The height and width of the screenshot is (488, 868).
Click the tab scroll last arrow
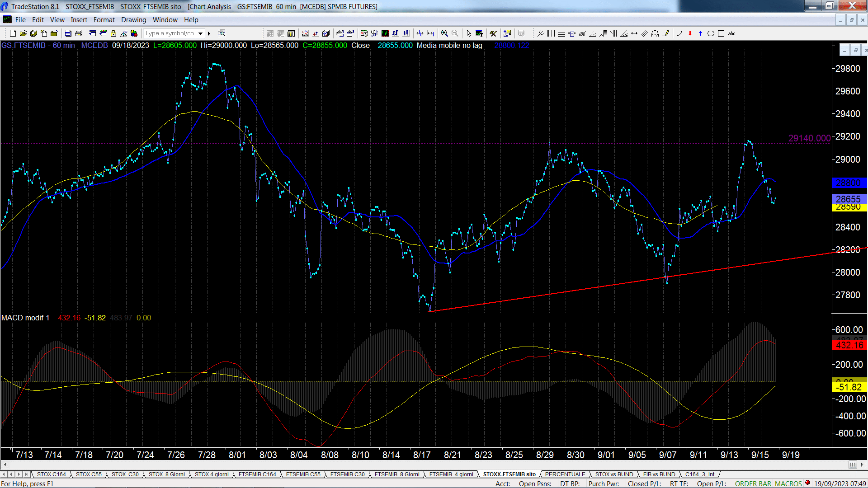(x=27, y=474)
